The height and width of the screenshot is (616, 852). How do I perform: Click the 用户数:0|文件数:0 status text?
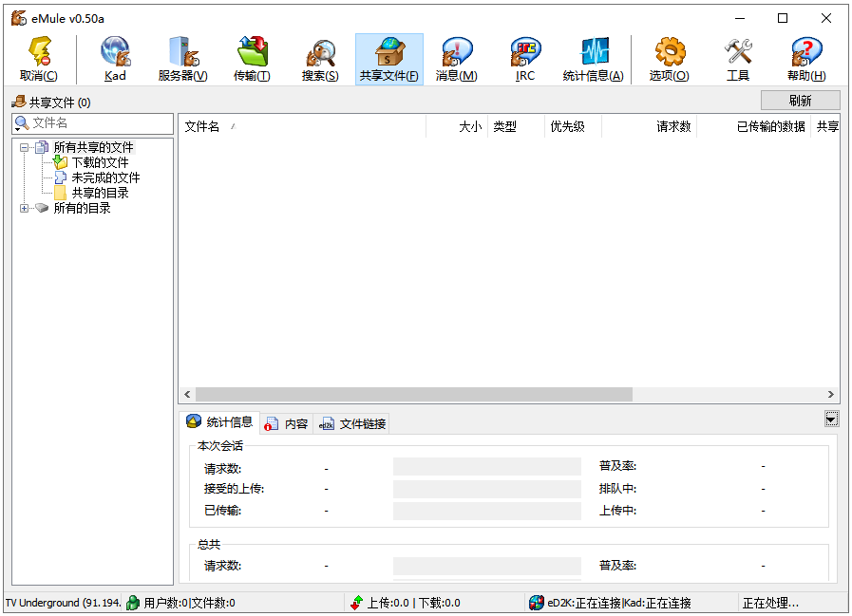(189, 603)
